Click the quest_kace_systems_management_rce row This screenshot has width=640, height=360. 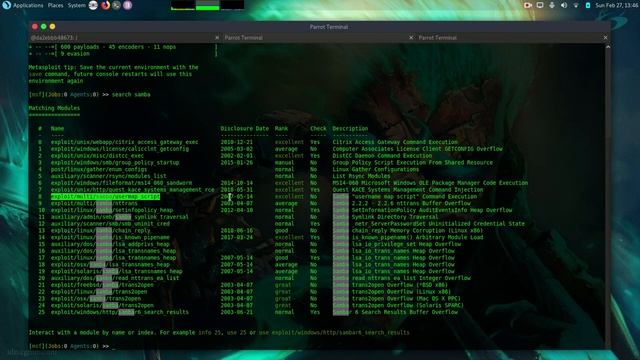click(x=133, y=190)
